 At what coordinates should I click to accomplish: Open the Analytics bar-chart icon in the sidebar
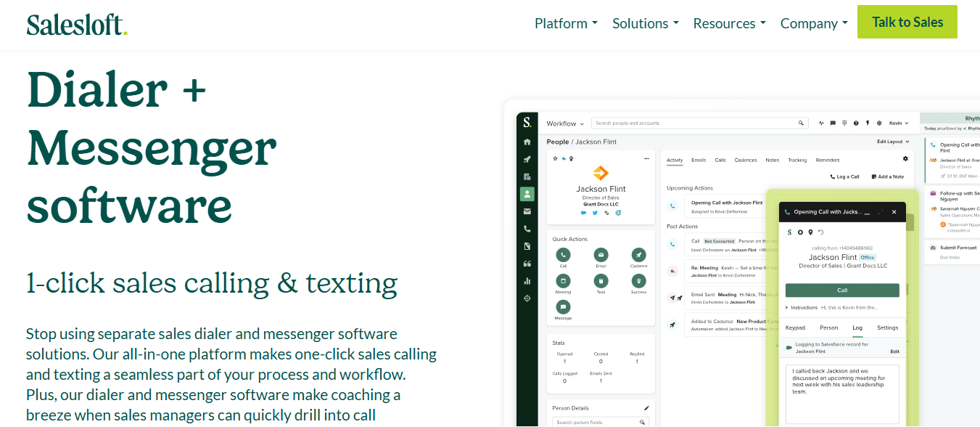tap(527, 281)
